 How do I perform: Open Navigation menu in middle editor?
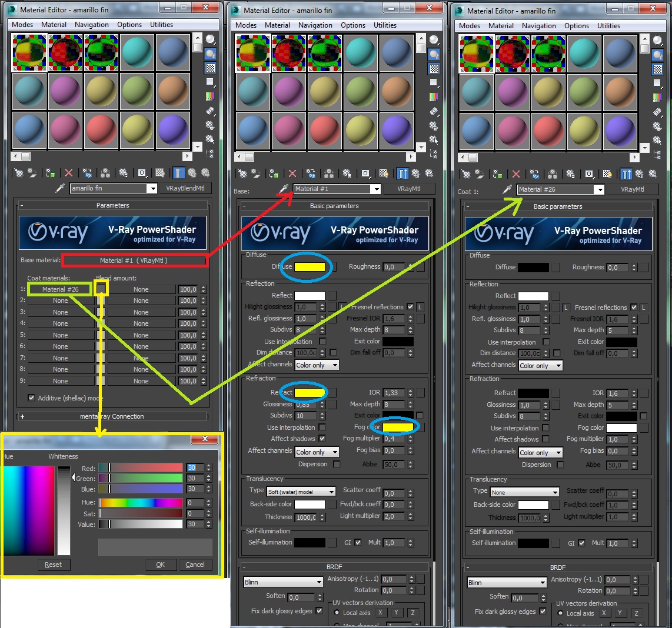[x=315, y=25]
